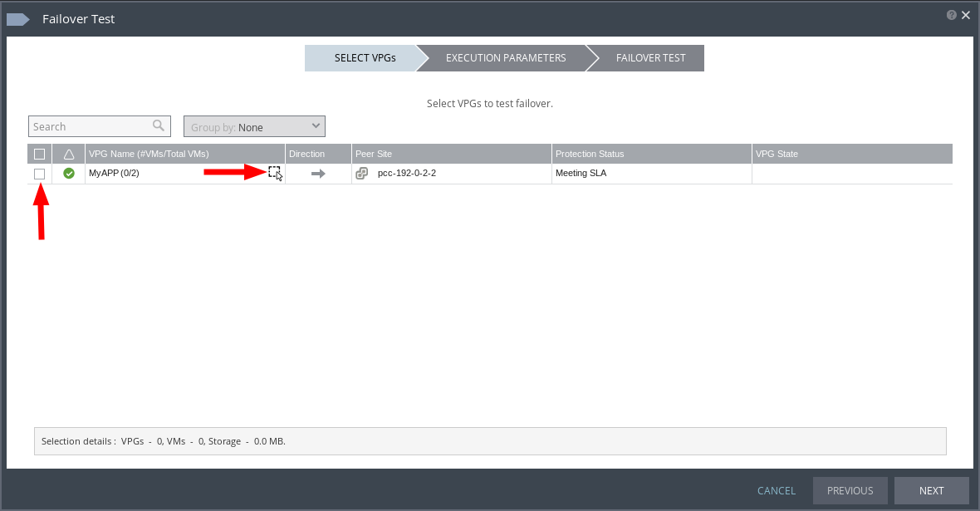The width and height of the screenshot is (980, 511).
Task: Click the green status icon beside MyAPP
Action: click(x=68, y=173)
